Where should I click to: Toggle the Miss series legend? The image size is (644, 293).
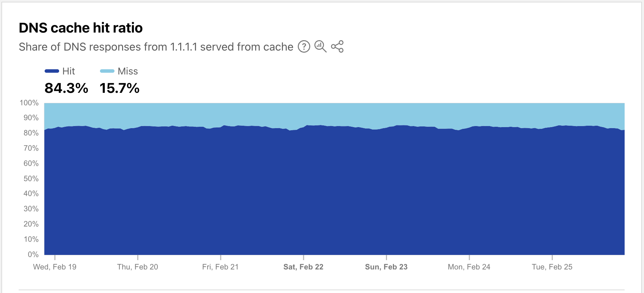pos(128,71)
